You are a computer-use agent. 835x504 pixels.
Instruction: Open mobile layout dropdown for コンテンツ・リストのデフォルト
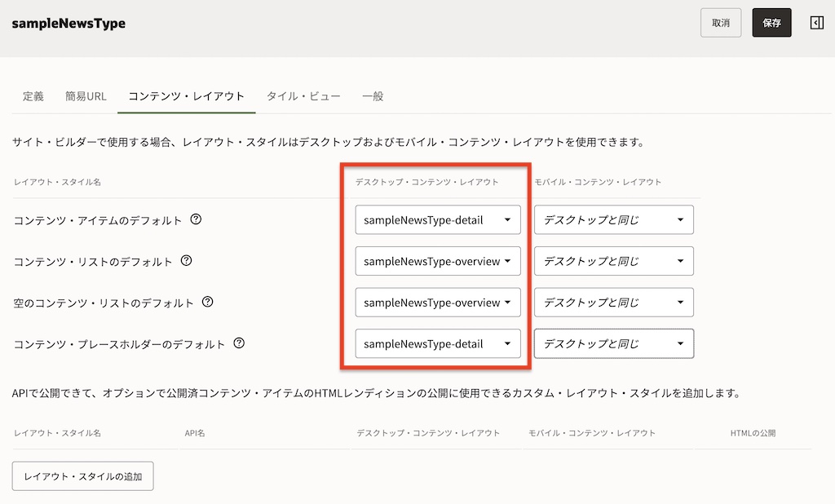(x=613, y=261)
